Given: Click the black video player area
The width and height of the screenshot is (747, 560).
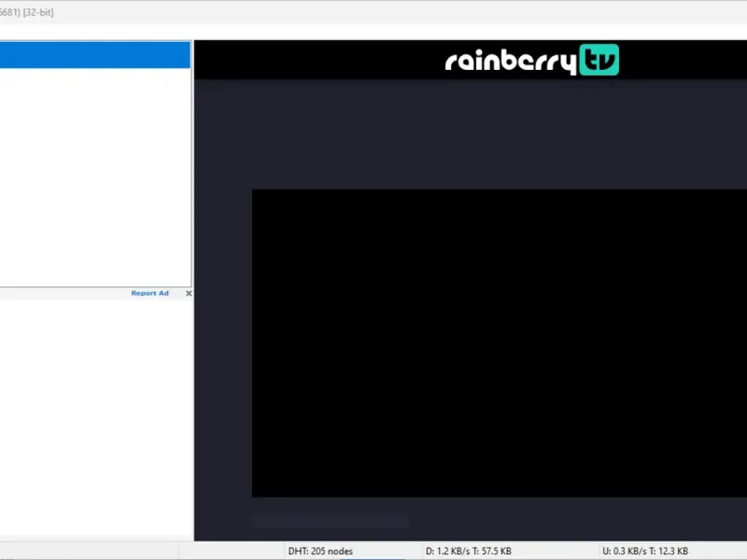Looking at the screenshot, I should point(500,343).
